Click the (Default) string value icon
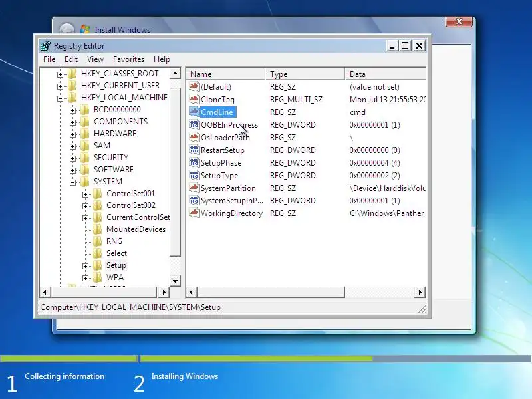Image resolution: width=532 pixels, height=399 pixels. point(194,86)
